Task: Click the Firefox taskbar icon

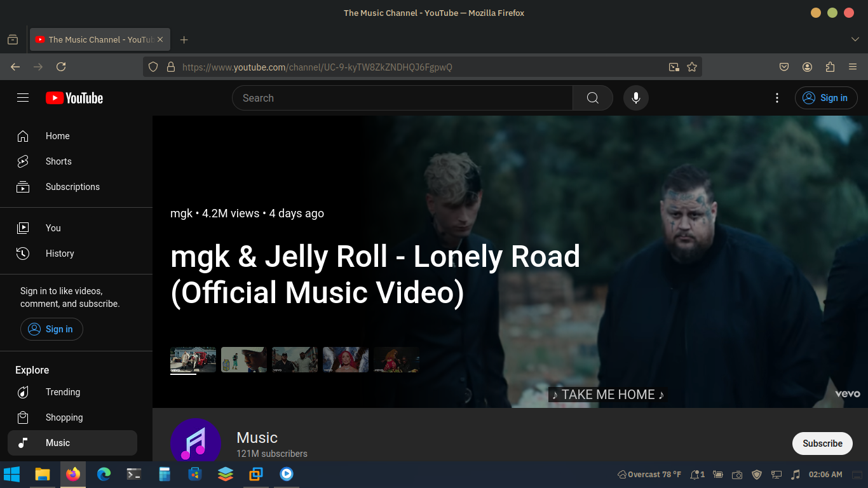Action: pyautogui.click(x=73, y=474)
